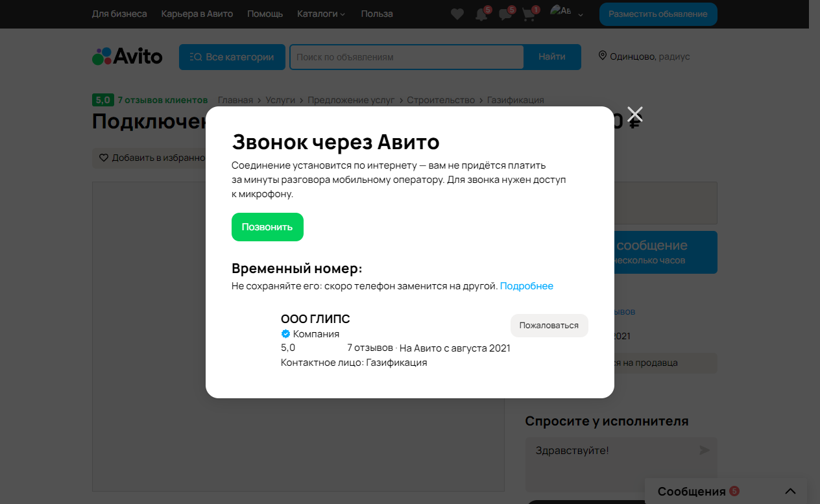Open Все категории button

pos(232,56)
